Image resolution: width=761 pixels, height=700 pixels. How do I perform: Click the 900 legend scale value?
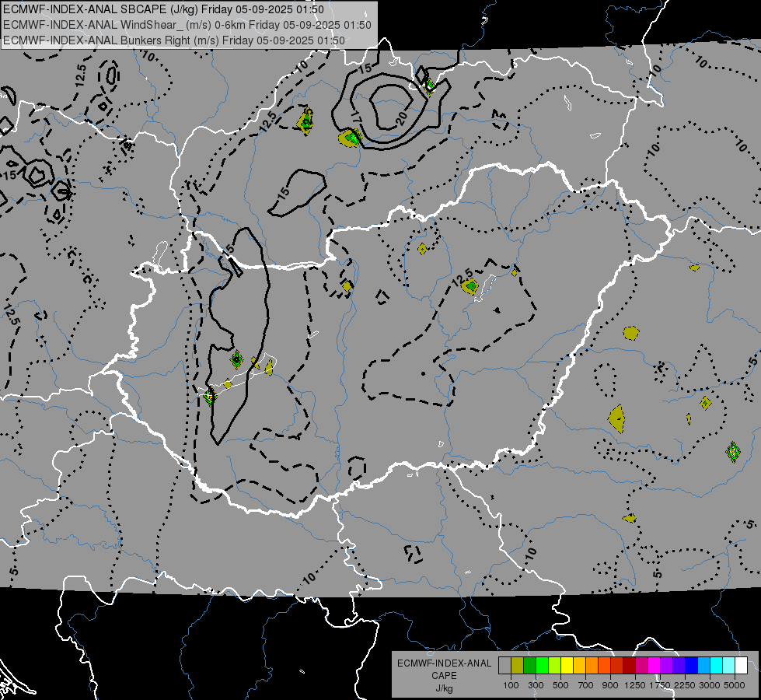click(610, 685)
